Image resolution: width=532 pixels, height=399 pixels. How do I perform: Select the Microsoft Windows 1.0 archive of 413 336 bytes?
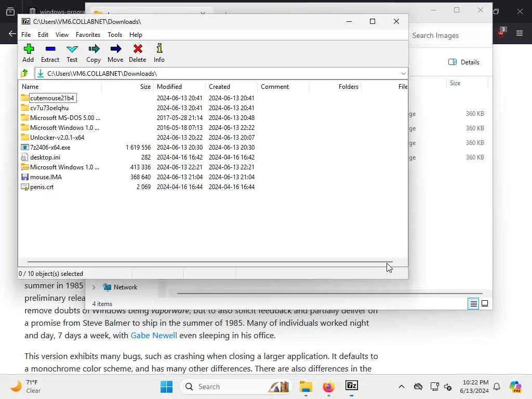click(x=64, y=167)
